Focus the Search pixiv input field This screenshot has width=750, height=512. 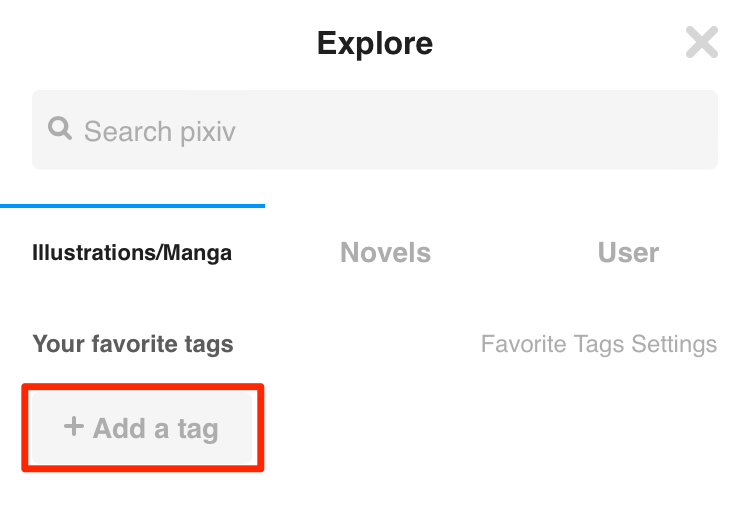coord(375,130)
